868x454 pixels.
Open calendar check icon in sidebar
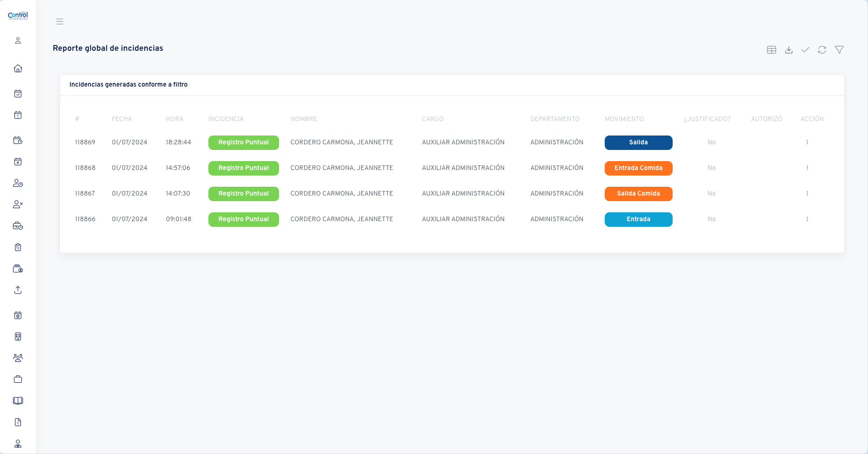(x=18, y=94)
